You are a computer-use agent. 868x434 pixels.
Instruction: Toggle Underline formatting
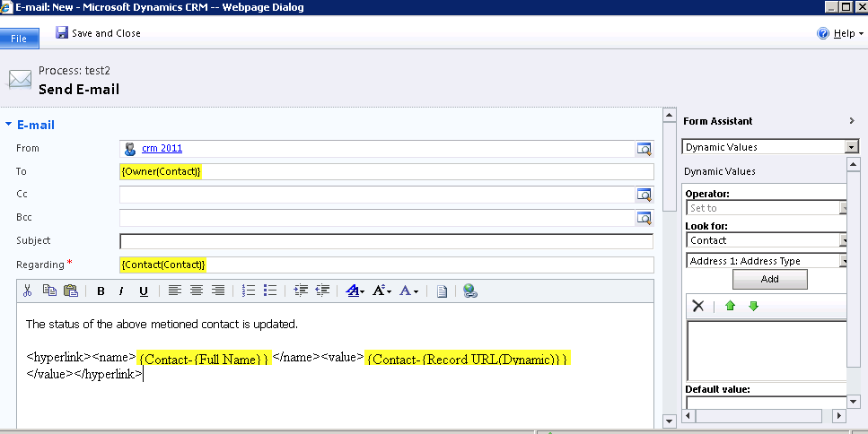[x=144, y=291]
